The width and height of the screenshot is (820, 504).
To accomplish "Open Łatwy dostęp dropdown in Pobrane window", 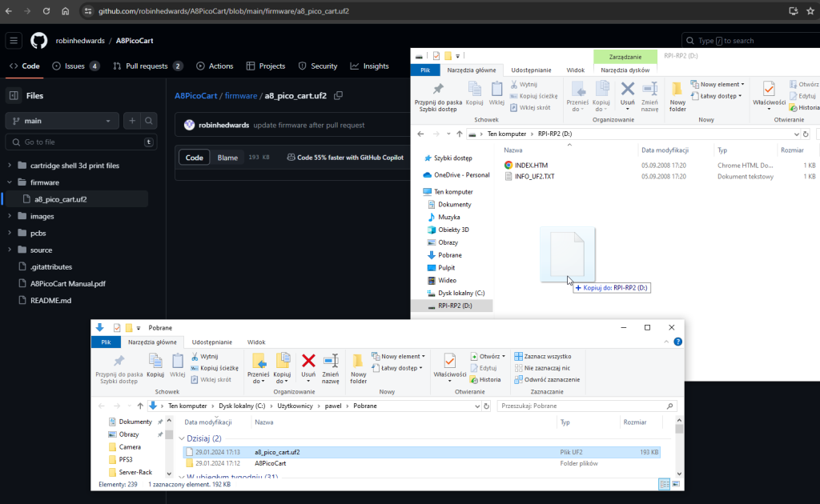I will click(x=397, y=368).
